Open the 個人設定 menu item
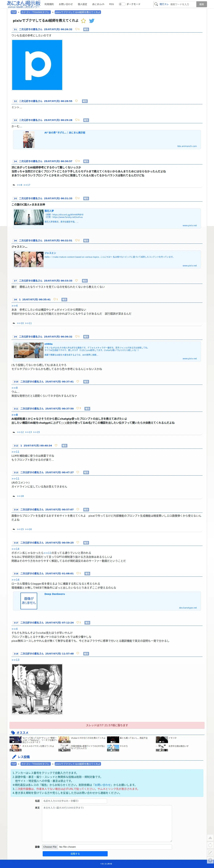214x868 pixels. coord(82,4)
